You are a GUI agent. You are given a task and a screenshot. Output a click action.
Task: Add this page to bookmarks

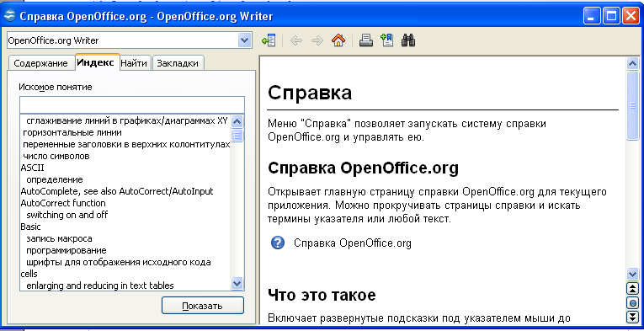(x=387, y=40)
